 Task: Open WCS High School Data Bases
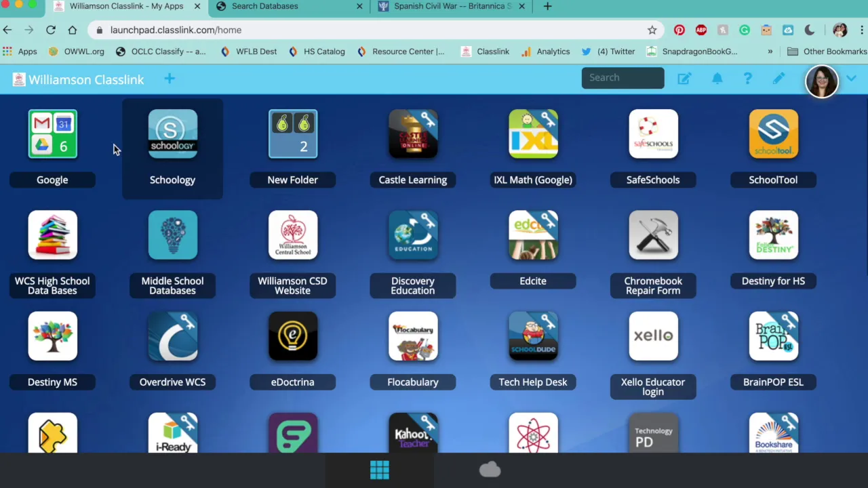[52, 235]
